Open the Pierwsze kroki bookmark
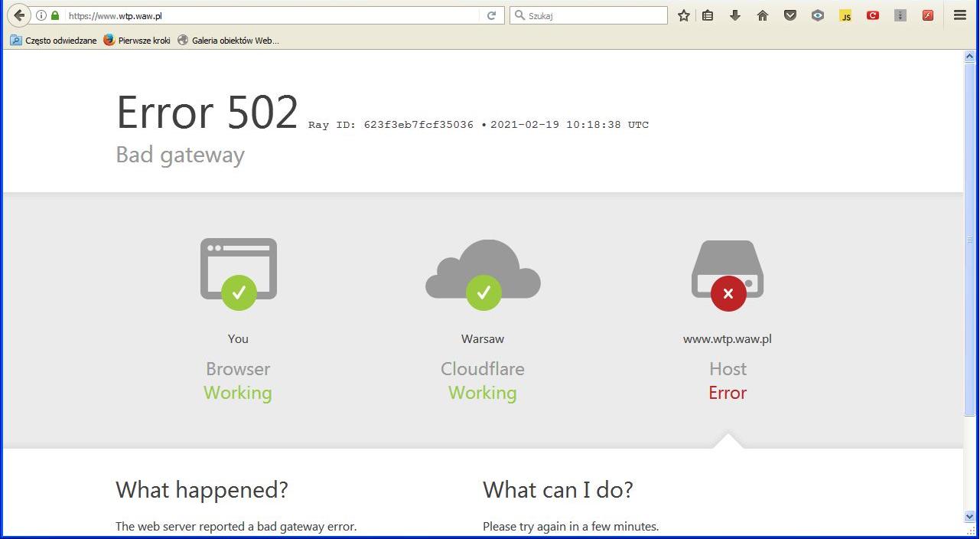Image resolution: width=980 pixels, height=539 pixels. 137,41
